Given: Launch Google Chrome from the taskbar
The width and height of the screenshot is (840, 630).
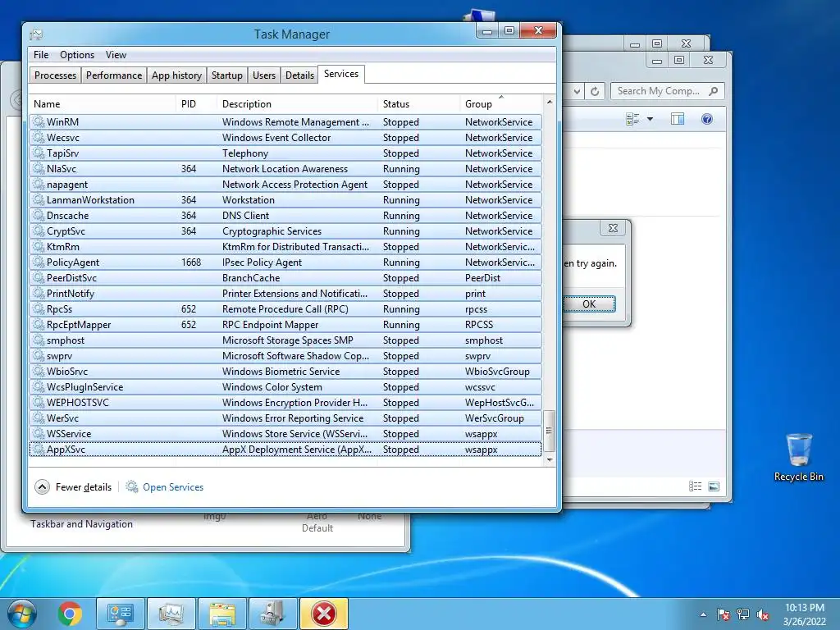Looking at the screenshot, I should pos(70,614).
